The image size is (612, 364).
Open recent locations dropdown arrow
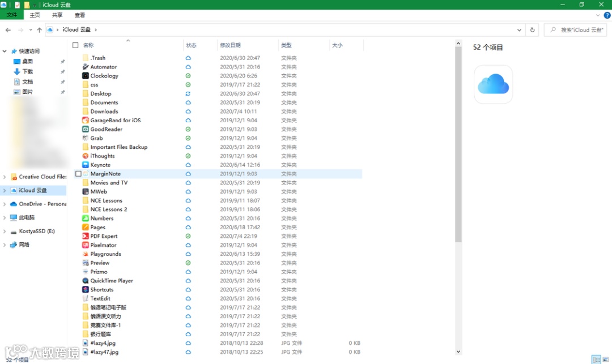pyautogui.click(x=31, y=29)
